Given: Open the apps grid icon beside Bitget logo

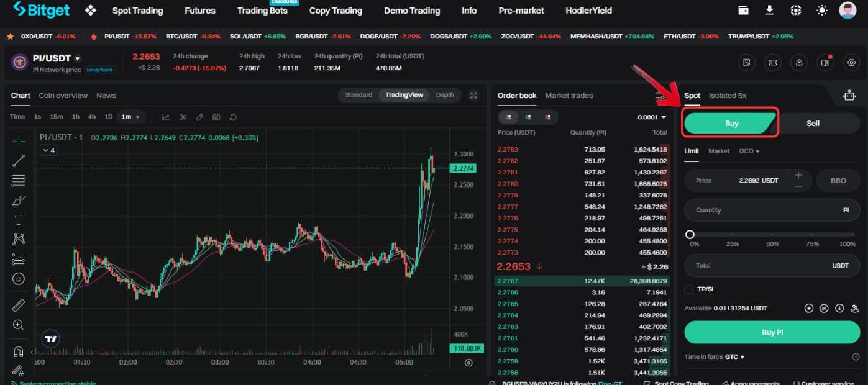Looking at the screenshot, I should 91,11.
